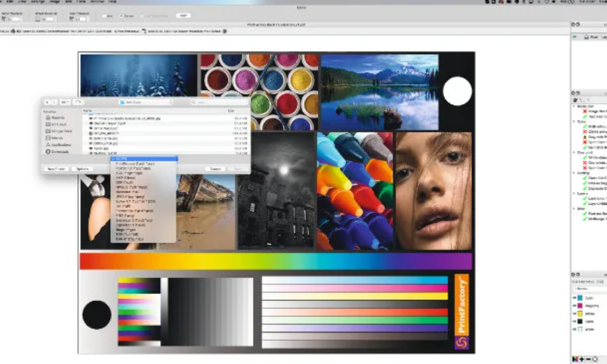The height and width of the screenshot is (364, 607).
Task: Select the Fit radio button in toolbar
Action: pos(105,16)
